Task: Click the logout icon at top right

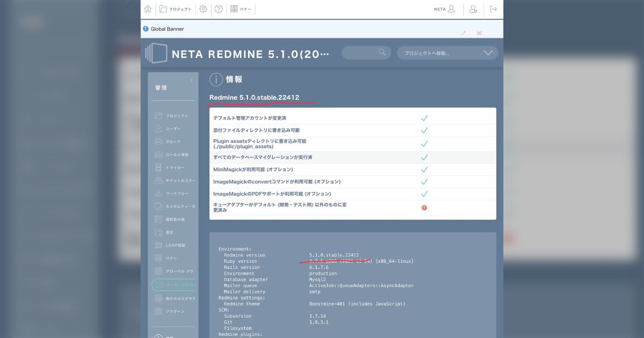Action: pyautogui.click(x=493, y=9)
